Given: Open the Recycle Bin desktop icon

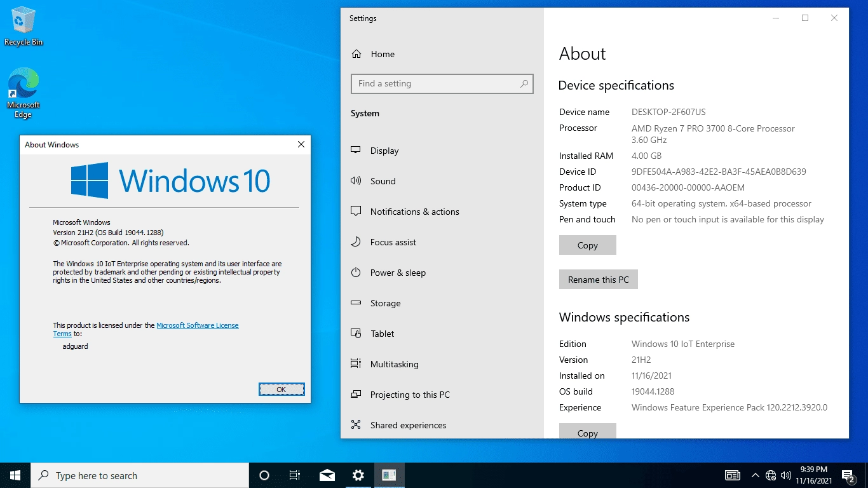Looking at the screenshot, I should click(x=24, y=27).
